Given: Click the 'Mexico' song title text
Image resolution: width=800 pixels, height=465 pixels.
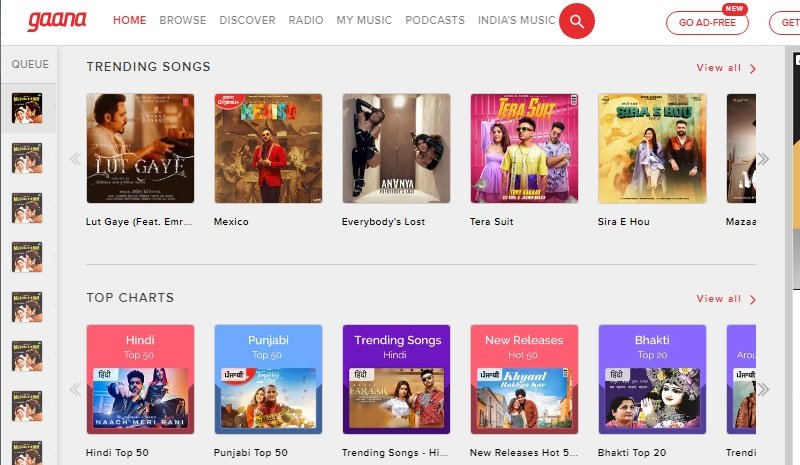Looking at the screenshot, I should [231, 222].
